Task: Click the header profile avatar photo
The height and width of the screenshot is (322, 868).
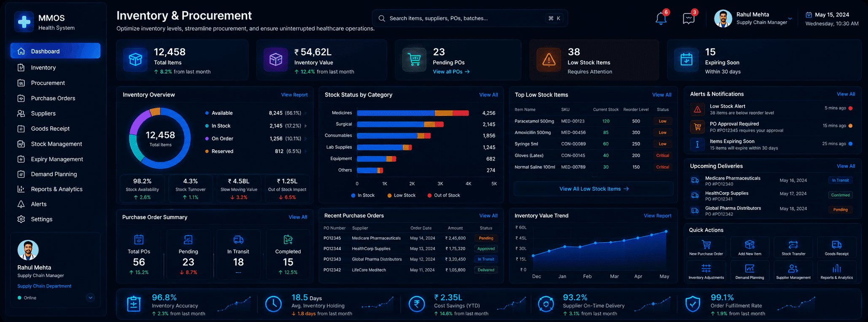Action: (x=723, y=19)
